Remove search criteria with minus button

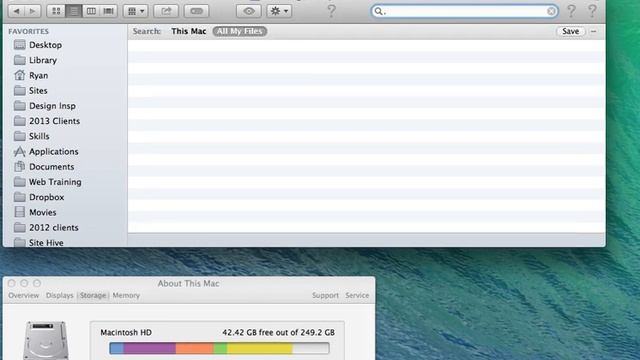tap(593, 31)
